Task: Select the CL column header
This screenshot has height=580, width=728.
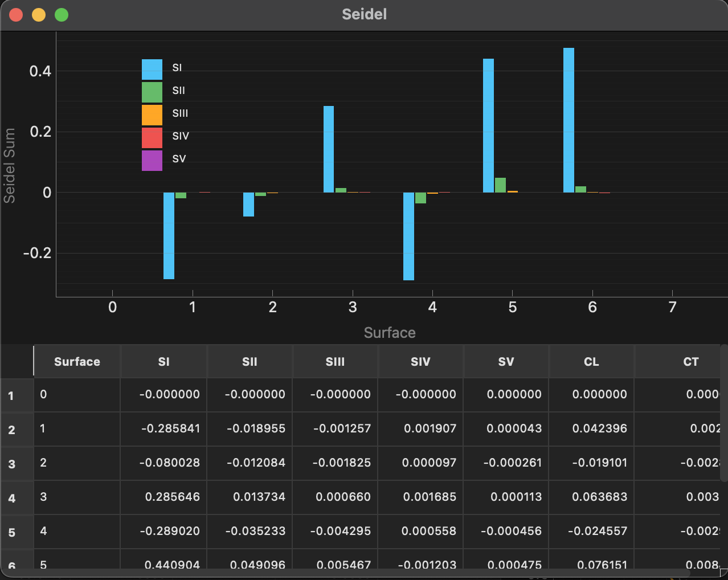Action: (x=591, y=362)
